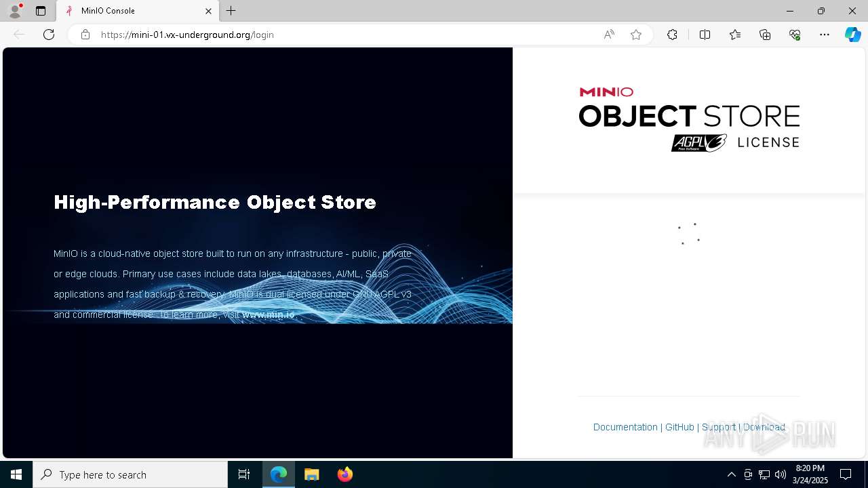Viewport: 868px width, 488px height.
Task: Open the browser profile icon
Action: coord(15,11)
